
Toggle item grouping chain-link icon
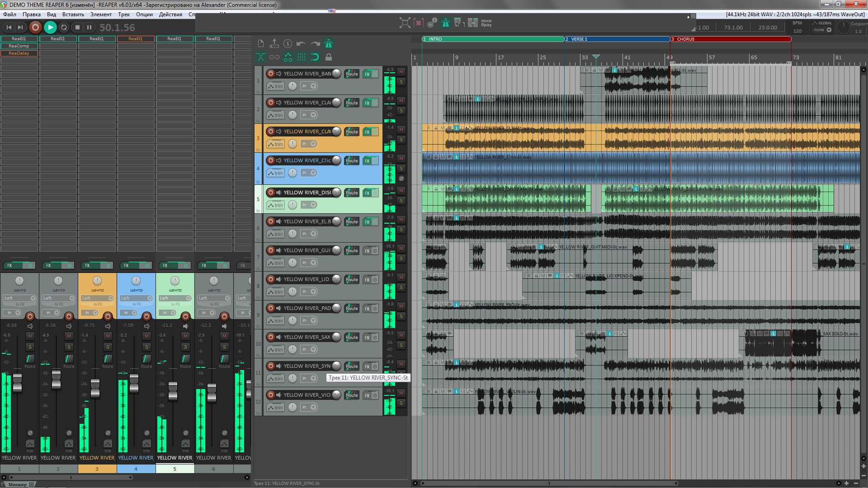point(274,57)
